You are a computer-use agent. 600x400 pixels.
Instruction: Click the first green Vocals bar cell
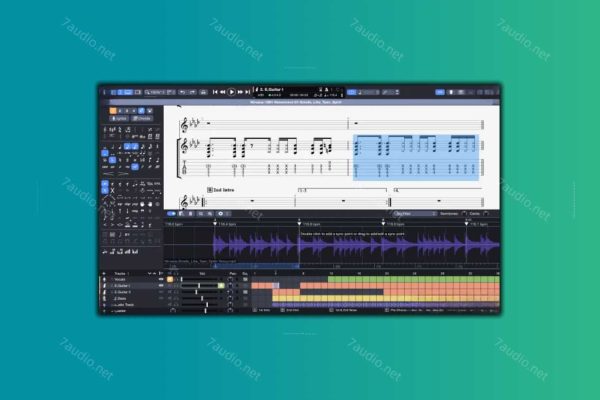[331, 279]
